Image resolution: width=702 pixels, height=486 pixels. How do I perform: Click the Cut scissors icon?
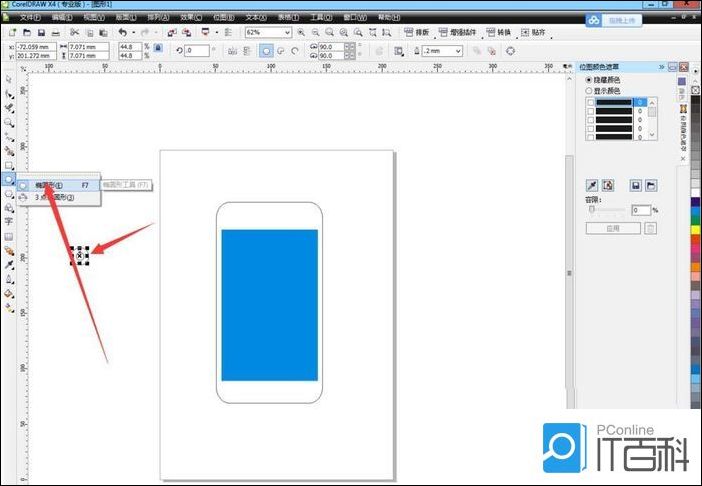(x=74, y=33)
